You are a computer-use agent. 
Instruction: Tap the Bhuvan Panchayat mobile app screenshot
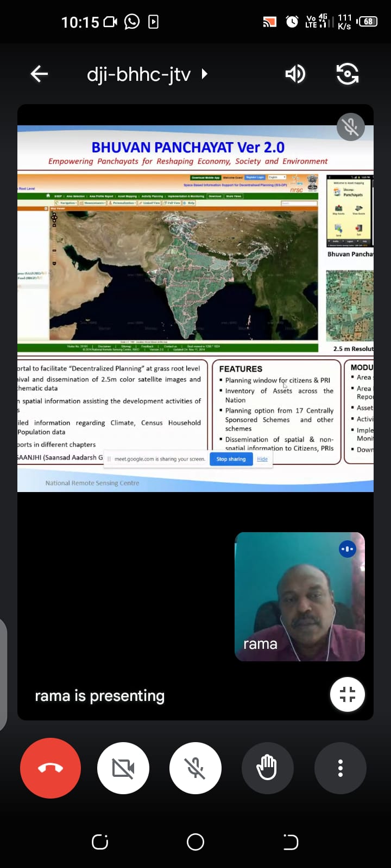(350, 212)
